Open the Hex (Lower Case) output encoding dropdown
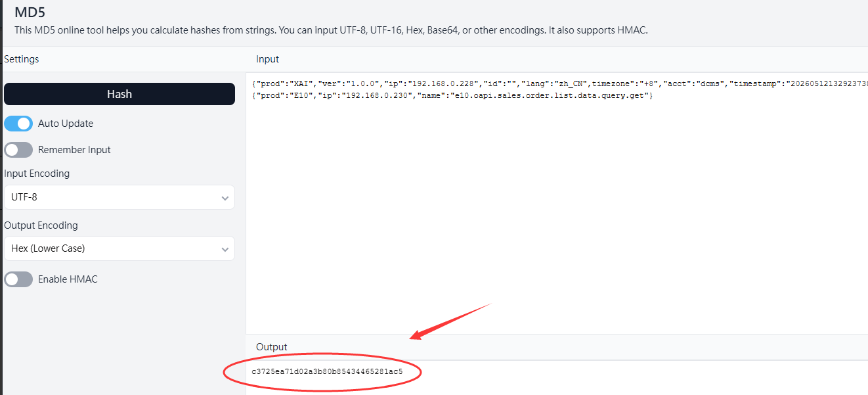Screen dimensions: 868x395 [119, 248]
